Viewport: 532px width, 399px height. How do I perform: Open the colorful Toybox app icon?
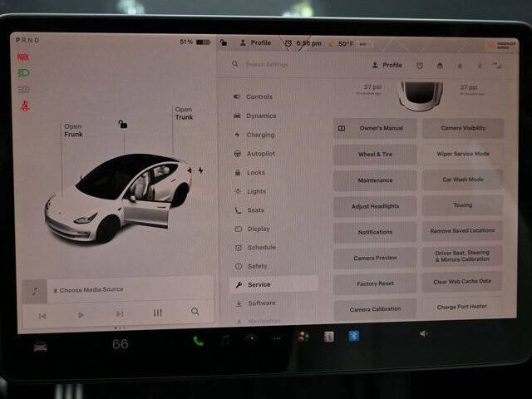[303, 337]
